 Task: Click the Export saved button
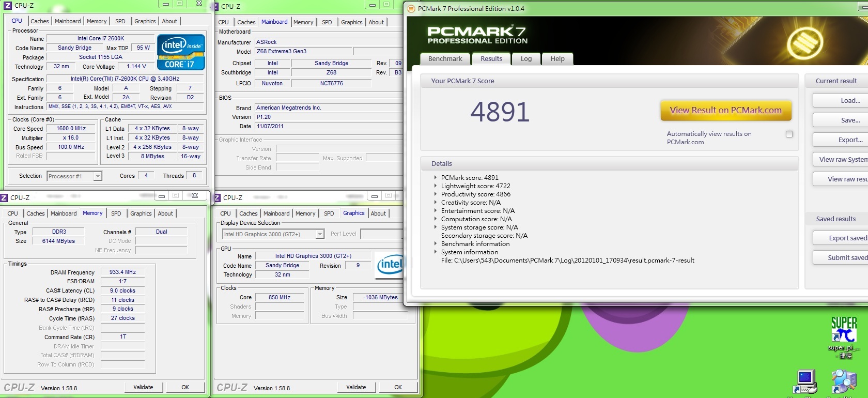(841, 238)
